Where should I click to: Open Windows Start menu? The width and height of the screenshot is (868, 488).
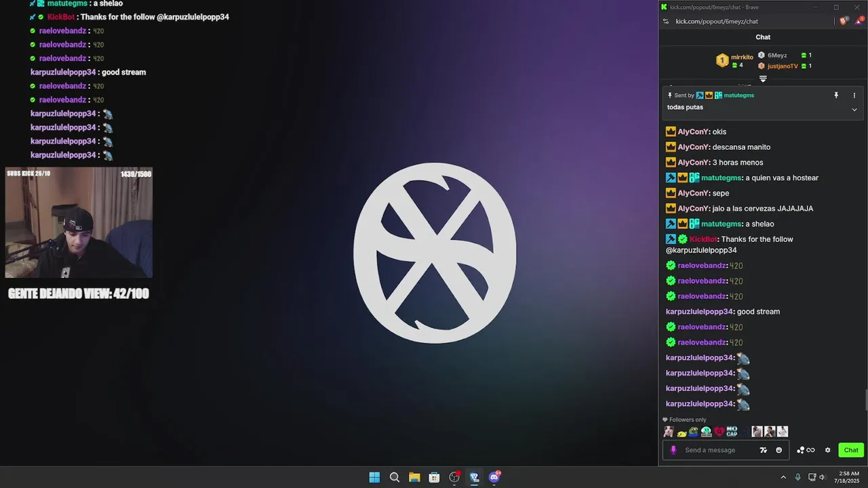[374, 477]
